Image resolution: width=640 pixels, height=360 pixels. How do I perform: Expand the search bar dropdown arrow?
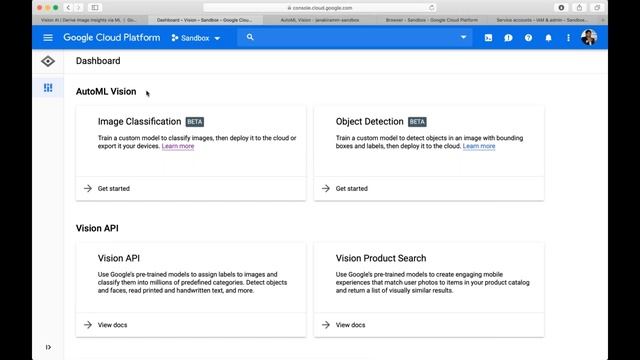coord(463,37)
